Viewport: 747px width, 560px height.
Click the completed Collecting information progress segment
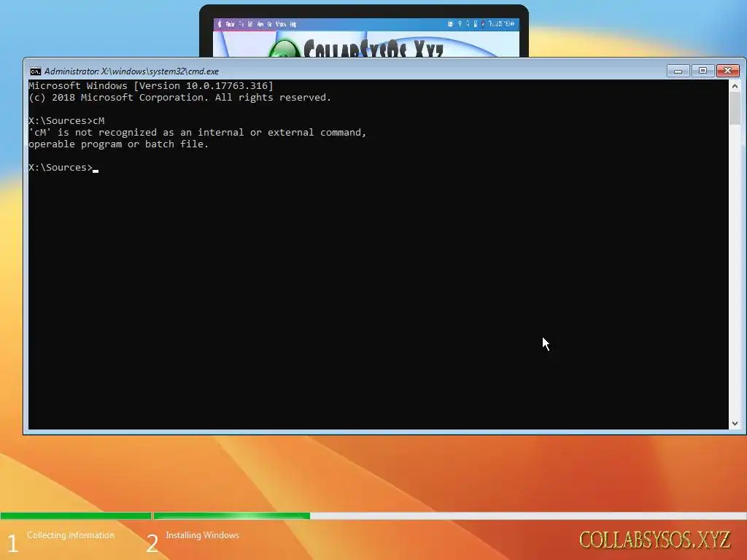click(x=76, y=516)
